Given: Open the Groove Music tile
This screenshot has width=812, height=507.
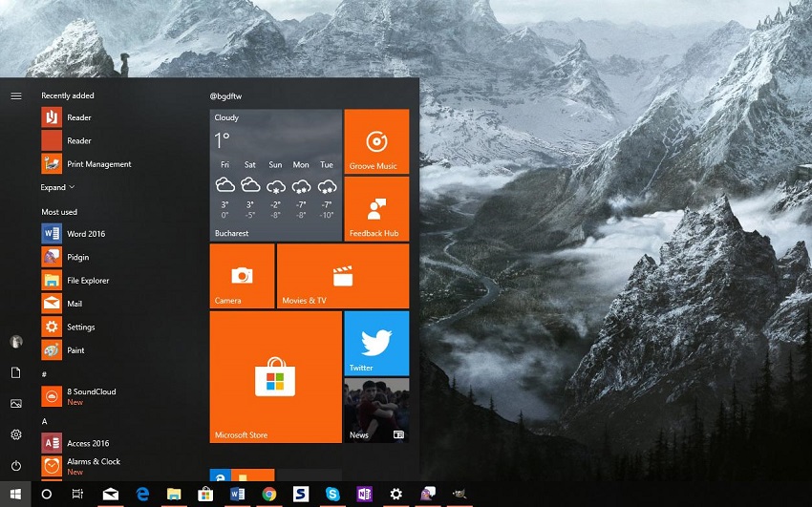Looking at the screenshot, I should [376, 141].
